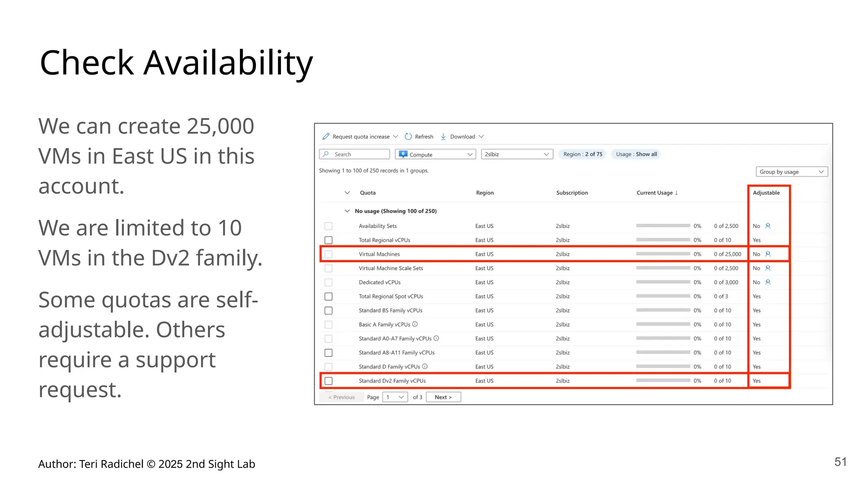Click the '0 of 3' usage value

click(x=721, y=297)
